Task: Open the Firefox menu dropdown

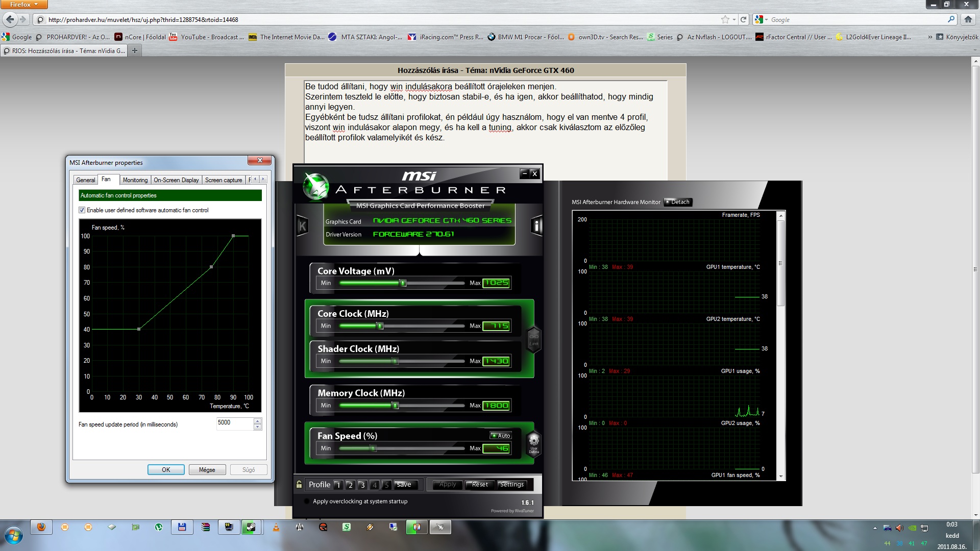Action: [24, 4]
